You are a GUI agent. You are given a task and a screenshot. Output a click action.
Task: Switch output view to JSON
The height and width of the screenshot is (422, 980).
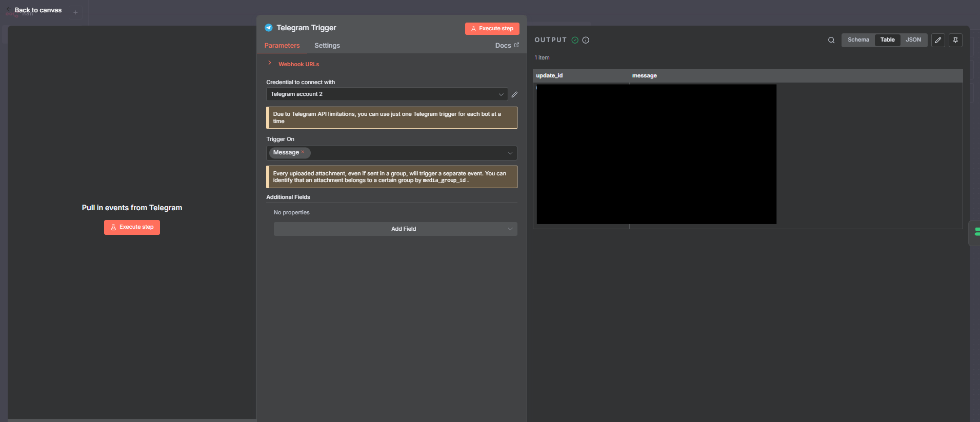click(x=913, y=40)
